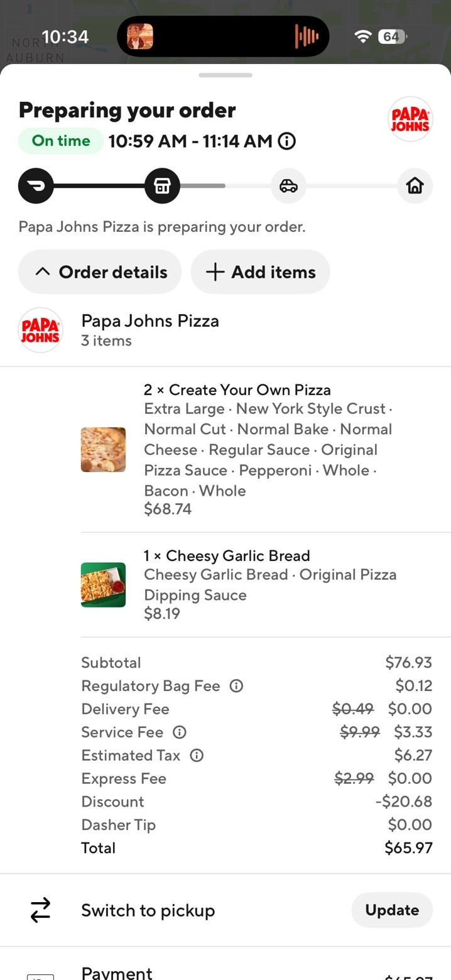Show Regulatory Bag Fee info
Image resolution: width=451 pixels, height=980 pixels.
coord(236,686)
